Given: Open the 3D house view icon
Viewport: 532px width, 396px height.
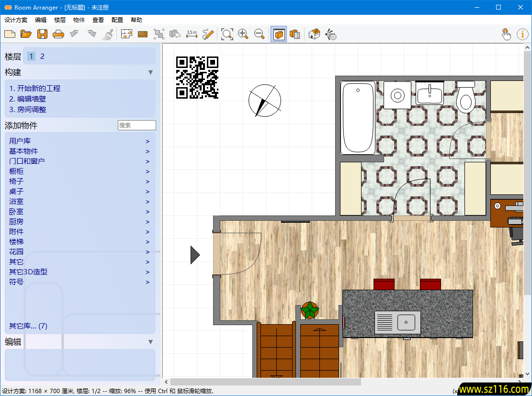Looking at the screenshot, I should tap(314, 34).
